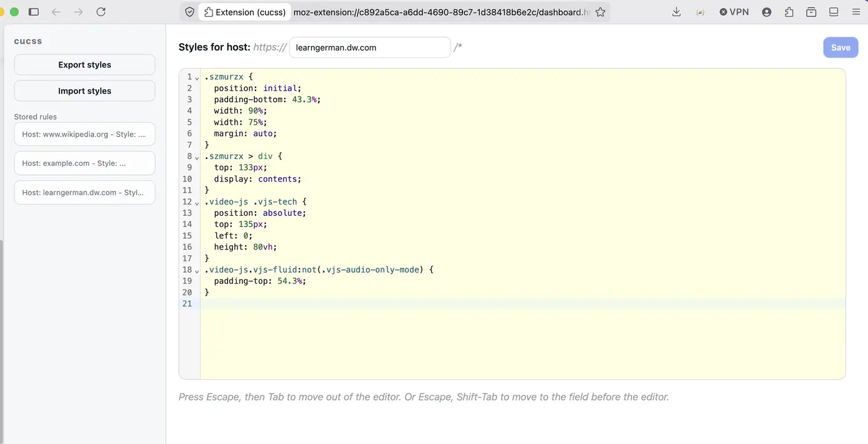The image size is (868, 444).
Task: Collapse the .szmurzx > div fold arrow
Action: tap(197, 157)
